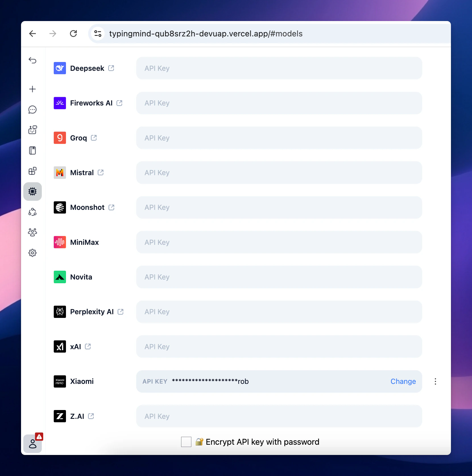The width and height of the screenshot is (472, 476).
Task: Click the masked Xiaomi key ending in rob
Action: point(210,381)
